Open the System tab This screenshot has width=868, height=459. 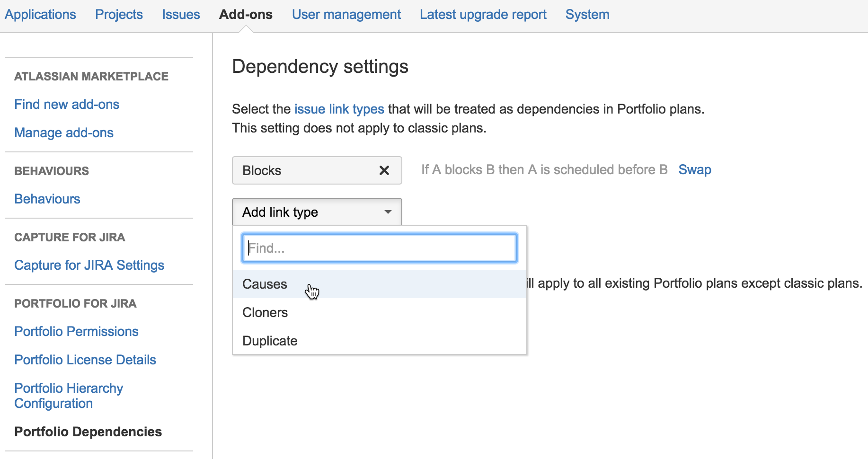click(587, 15)
